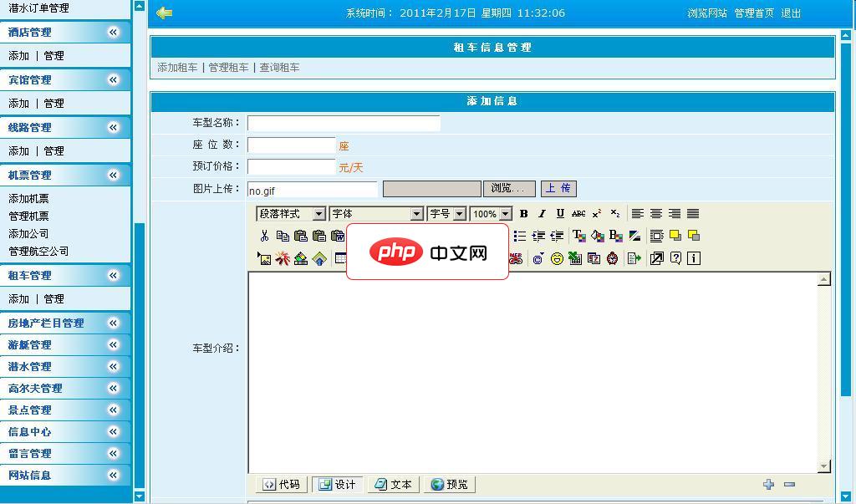Open the editor help question-mark icon
Viewport: 856px width, 504px height.
pyautogui.click(x=675, y=258)
